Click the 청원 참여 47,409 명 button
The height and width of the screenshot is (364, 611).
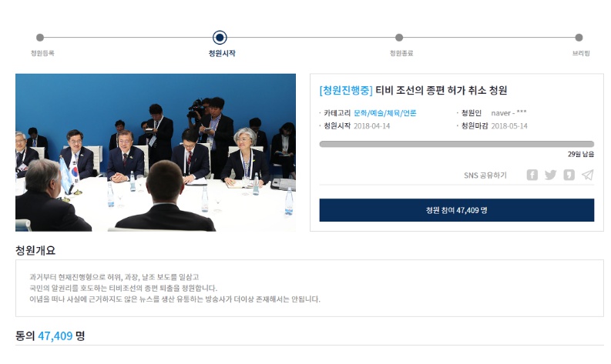click(457, 210)
